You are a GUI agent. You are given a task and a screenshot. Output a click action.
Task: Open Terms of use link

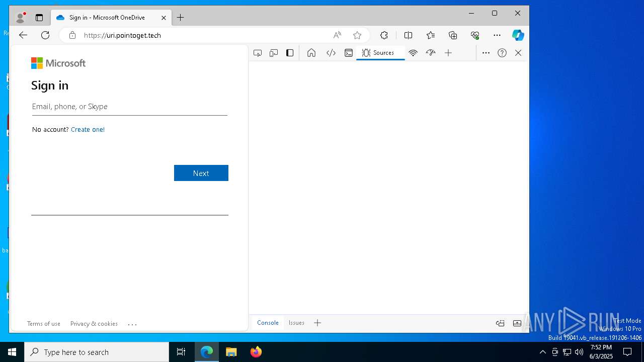coord(44,324)
